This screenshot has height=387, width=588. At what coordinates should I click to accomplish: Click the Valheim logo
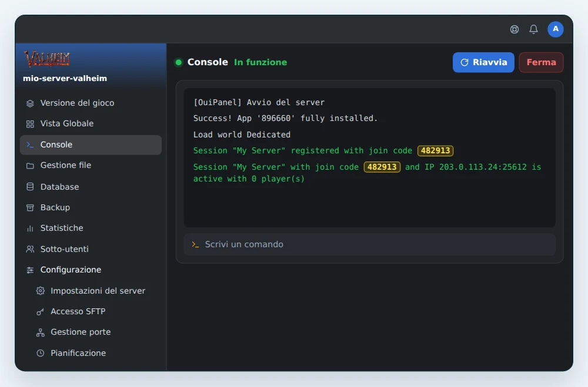click(x=47, y=59)
